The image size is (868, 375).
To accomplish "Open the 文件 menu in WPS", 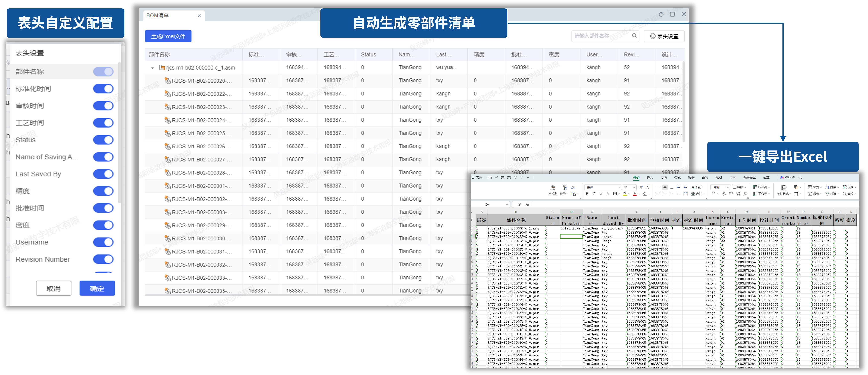I will tap(477, 177).
